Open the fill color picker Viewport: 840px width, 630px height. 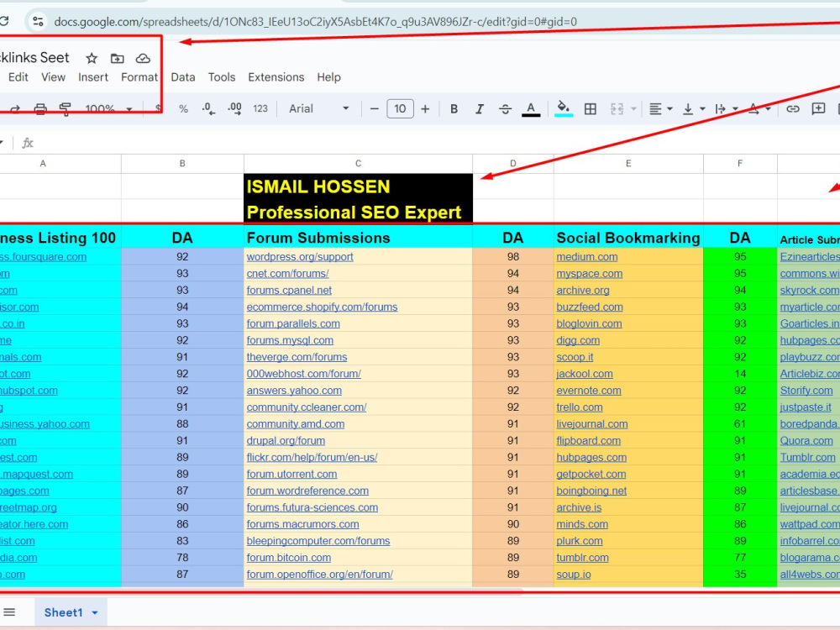pyautogui.click(x=563, y=108)
